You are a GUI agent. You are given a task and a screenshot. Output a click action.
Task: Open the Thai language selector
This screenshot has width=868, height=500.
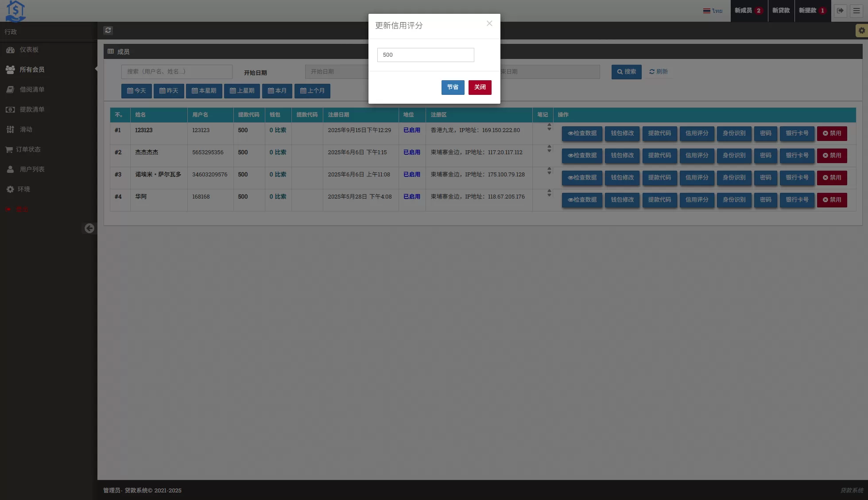click(713, 11)
